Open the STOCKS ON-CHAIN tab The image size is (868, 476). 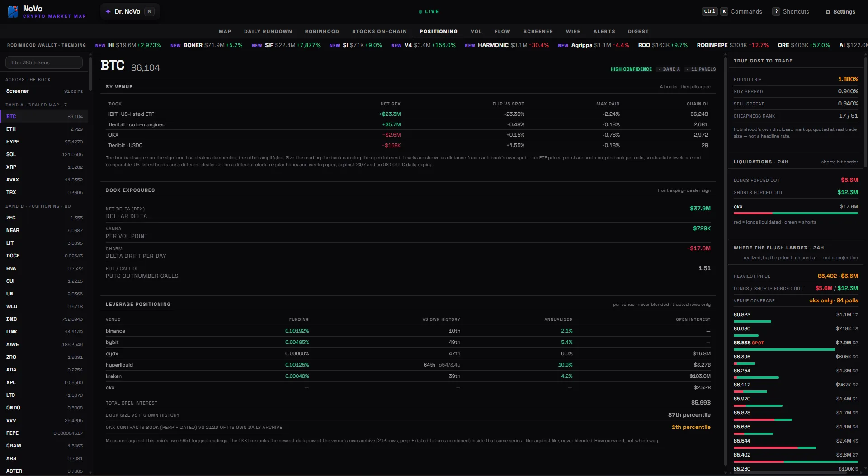tap(379, 31)
